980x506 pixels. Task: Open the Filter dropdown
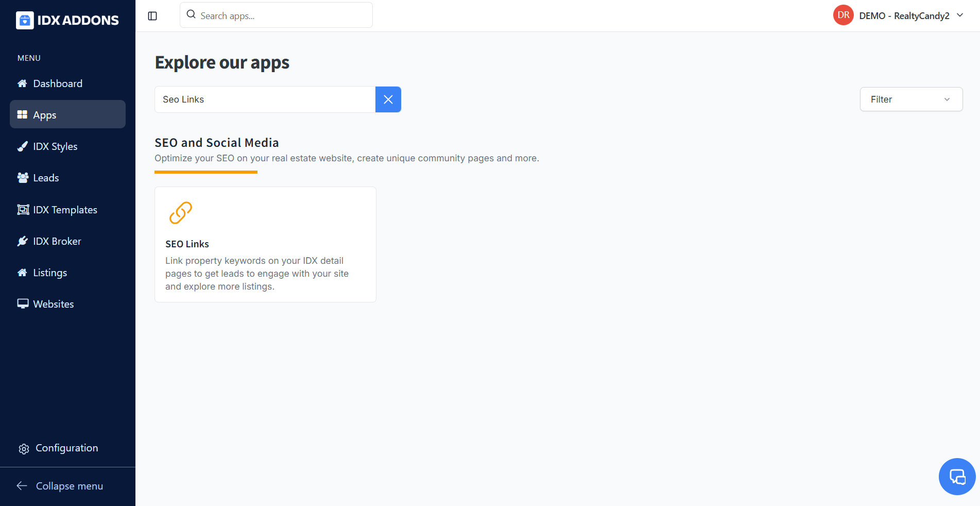click(910, 99)
